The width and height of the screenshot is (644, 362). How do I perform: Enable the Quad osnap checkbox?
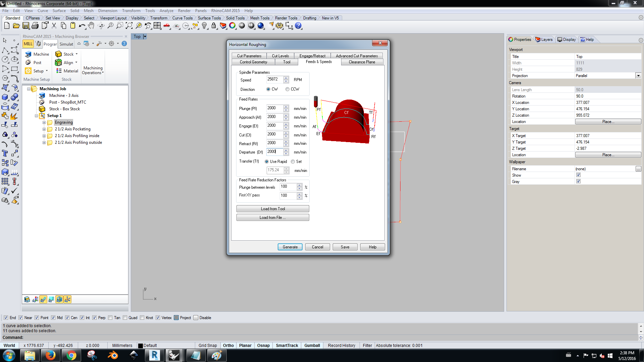(x=125, y=318)
